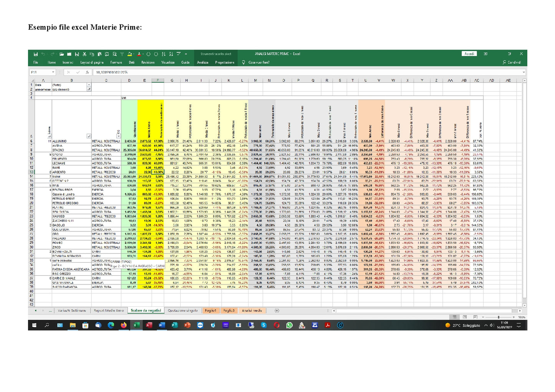This screenshot has height=392, width=555.
Task: Insert function via the fx button
Action: pyautogui.click(x=87, y=72)
